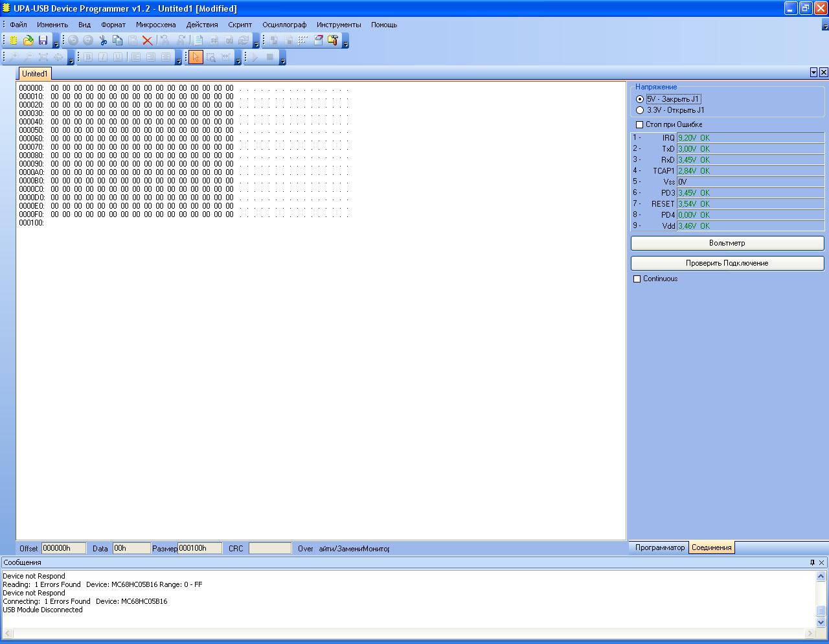This screenshot has width=829, height=644.
Task: Click the Bold formatting icon
Action: [x=87, y=57]
